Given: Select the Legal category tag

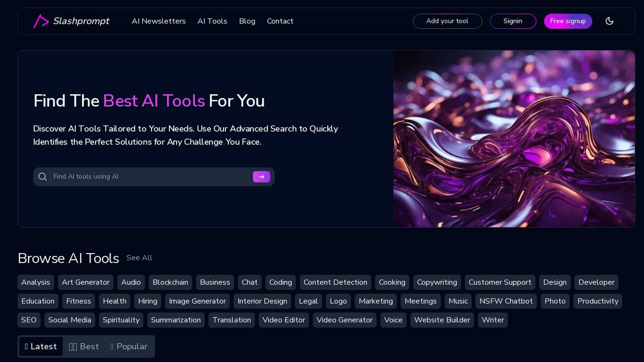Looking at the screenshot, I should [x=308, y=301].
